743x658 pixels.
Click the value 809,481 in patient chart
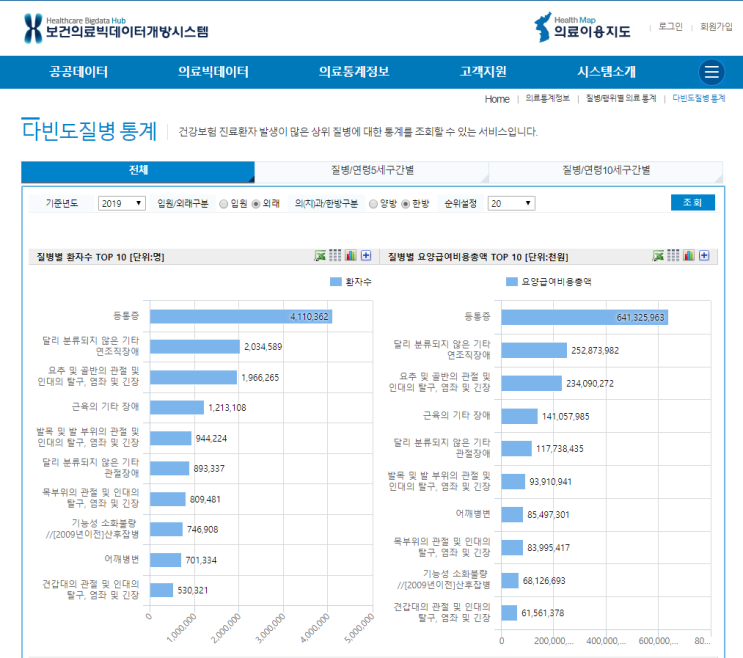click(205, 499)
